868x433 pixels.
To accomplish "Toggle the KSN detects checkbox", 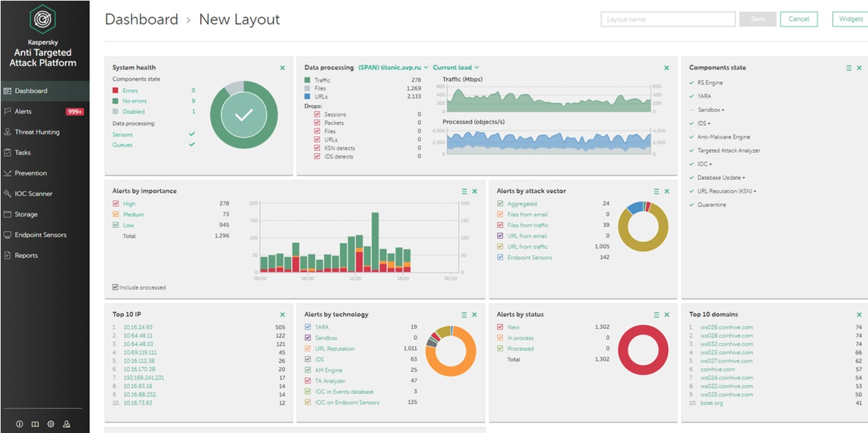I will [317, 148].
